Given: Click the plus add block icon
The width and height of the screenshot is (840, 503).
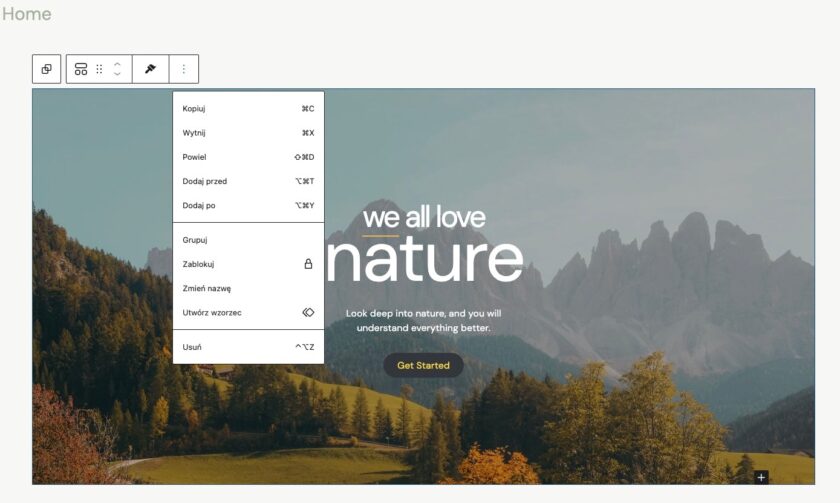Looking at the screenshot, I should coord(761,477).
